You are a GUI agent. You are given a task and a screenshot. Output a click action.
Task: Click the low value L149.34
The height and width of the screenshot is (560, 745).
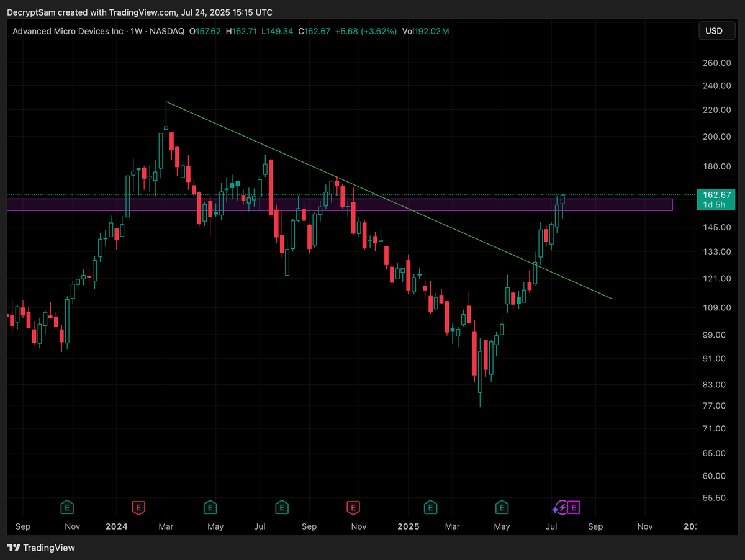278,31
